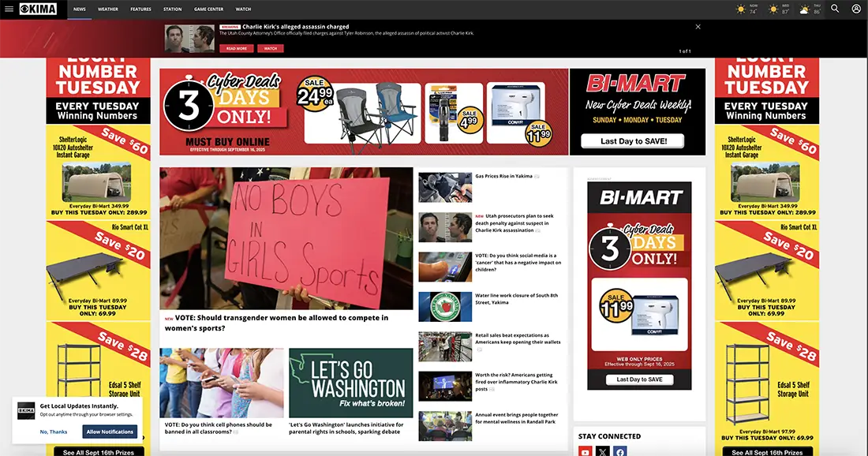Click the phone social media thumbnail
Screen dimensions: 868x456
tap(445, 267)
